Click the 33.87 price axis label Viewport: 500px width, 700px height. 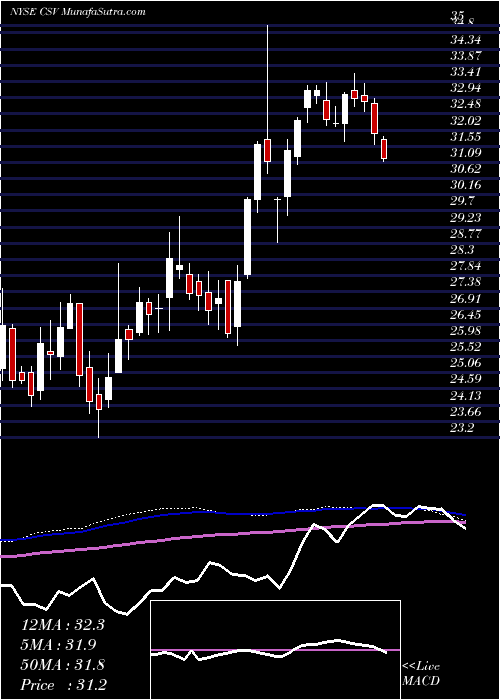[x=465, y=56]
